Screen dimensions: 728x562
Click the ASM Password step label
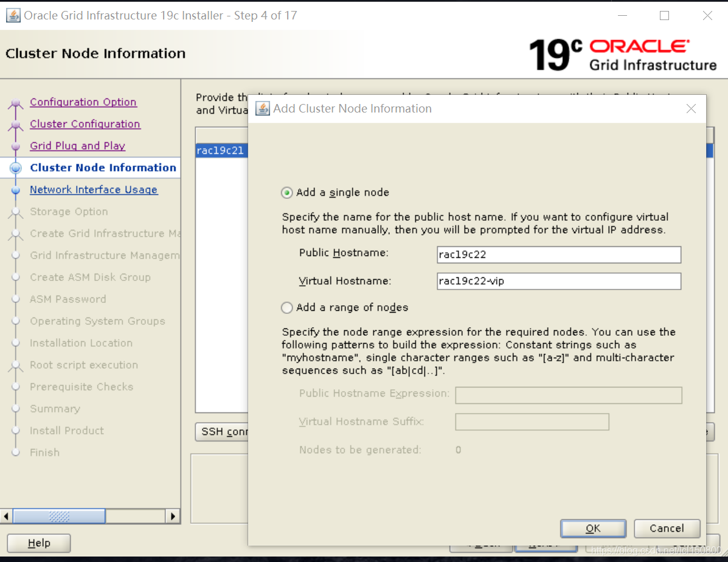[68, 299]
